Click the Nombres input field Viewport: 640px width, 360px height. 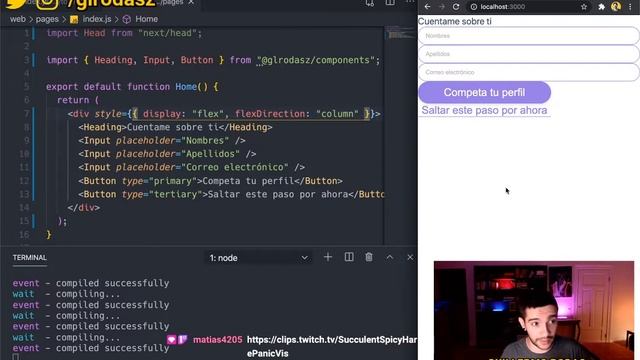[x=529, y=36]
